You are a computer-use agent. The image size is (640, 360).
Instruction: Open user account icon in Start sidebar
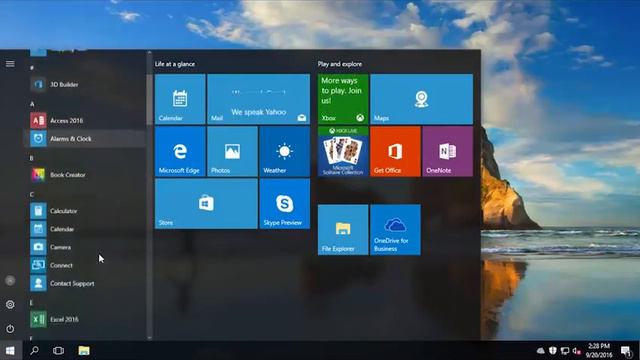(x=10, y=281)
